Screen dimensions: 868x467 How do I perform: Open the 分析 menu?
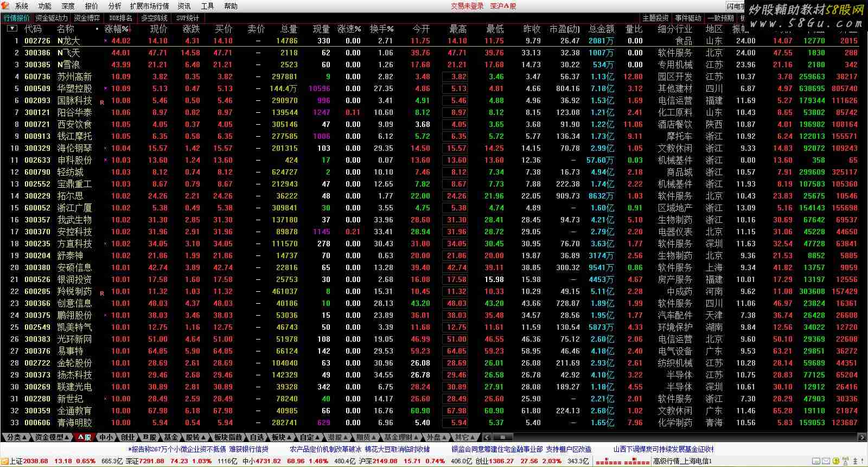(x=115, y=6)
